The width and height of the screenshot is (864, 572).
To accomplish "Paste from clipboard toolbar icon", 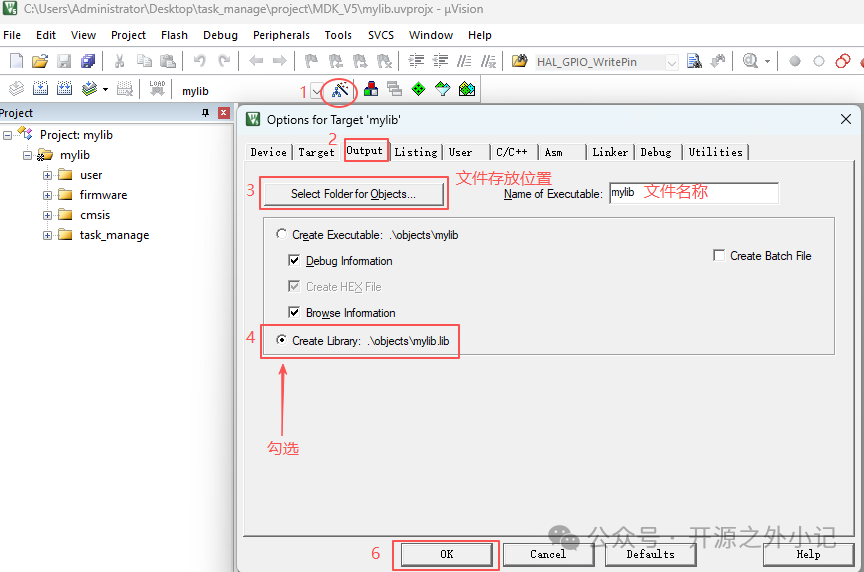I will tap(168, 61).
